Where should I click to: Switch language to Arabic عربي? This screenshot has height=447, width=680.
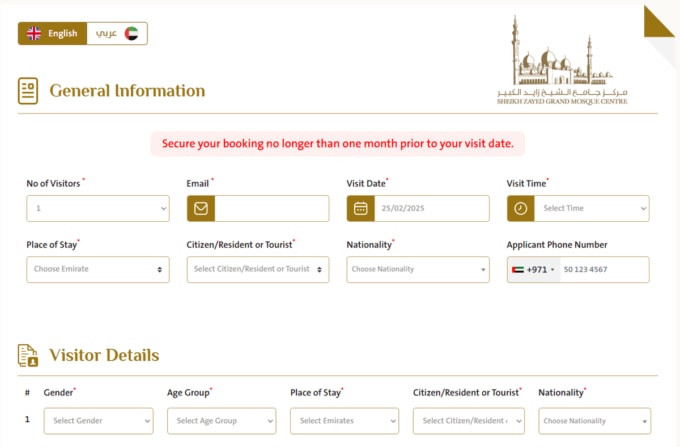[x=117, y=33]
